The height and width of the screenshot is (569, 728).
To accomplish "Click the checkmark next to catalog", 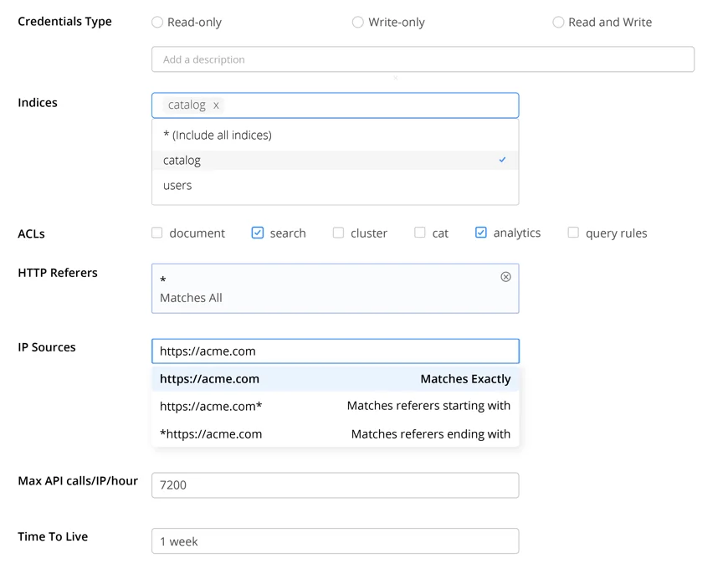I will click(502, 160).
